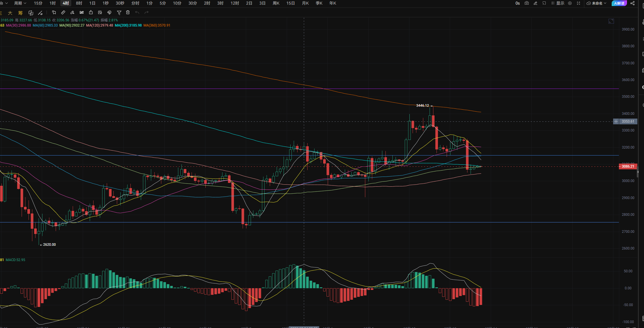Toggle the 筹 chip distribution button
Viewport: 644px width, 328px height.
[x=20, y=13]
